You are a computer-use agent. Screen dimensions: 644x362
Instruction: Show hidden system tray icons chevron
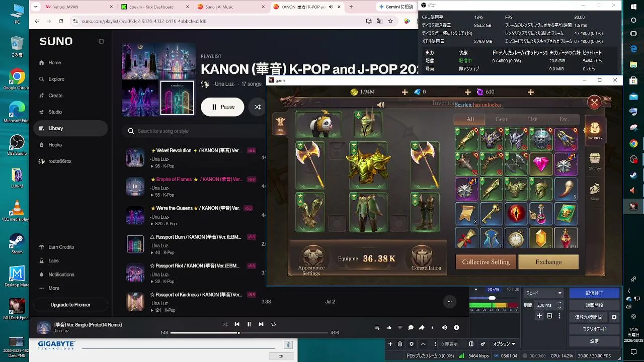point(628,291)
